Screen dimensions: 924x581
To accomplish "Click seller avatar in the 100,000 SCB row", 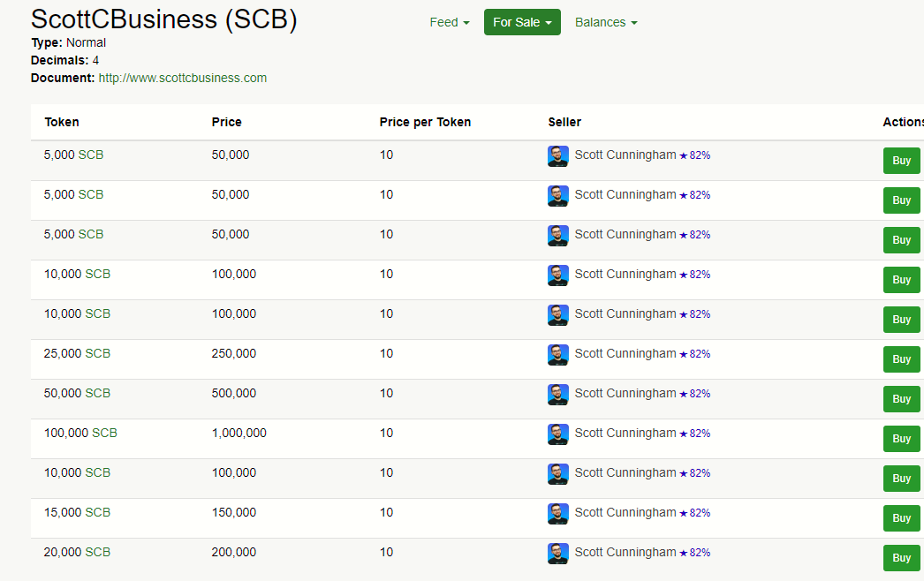I will tap(557, 434).
